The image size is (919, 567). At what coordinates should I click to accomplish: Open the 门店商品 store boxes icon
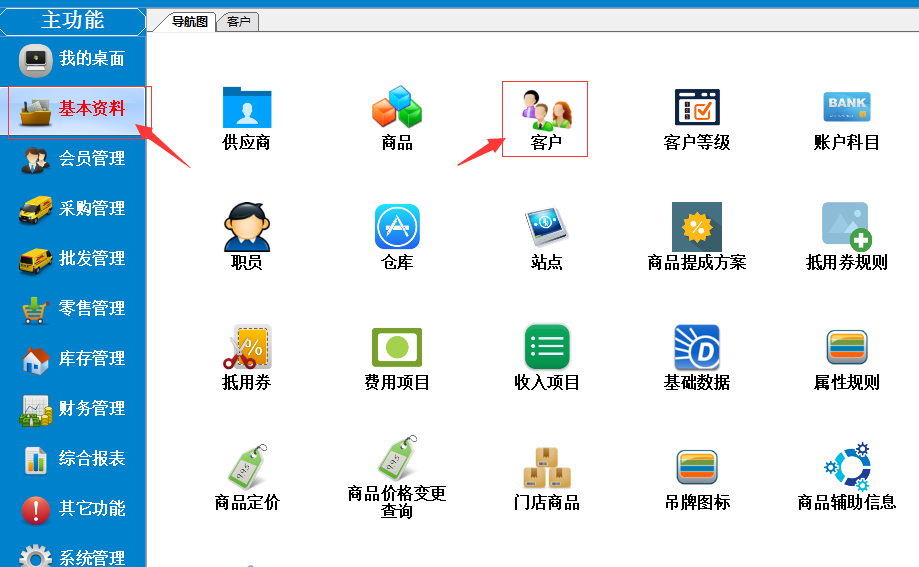(546, 467)
